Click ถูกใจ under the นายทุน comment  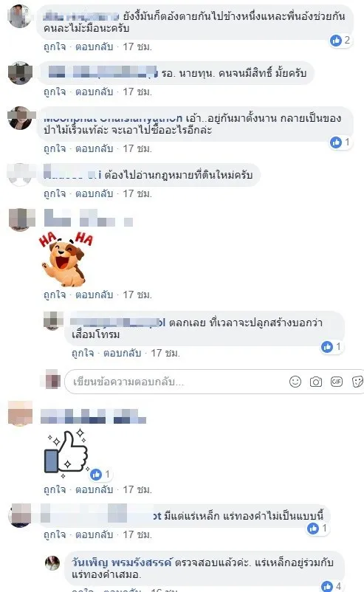click(x=55, y=92)
